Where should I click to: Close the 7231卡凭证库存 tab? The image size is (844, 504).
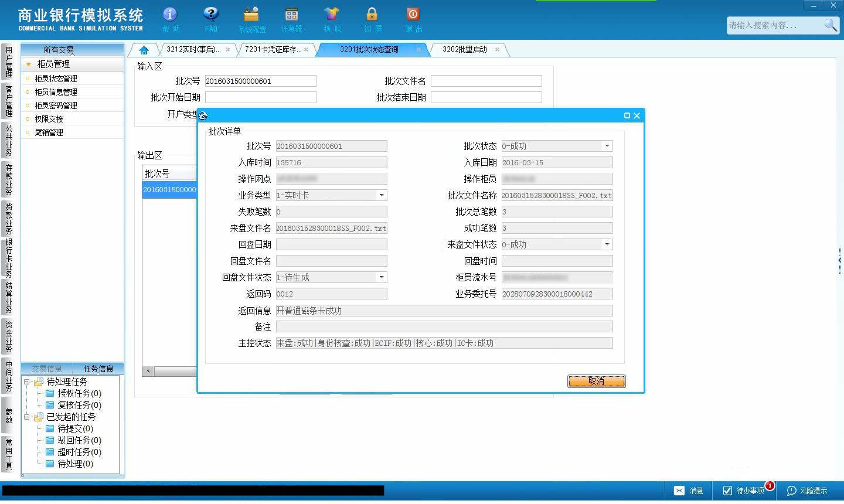[x=306, y=50]
